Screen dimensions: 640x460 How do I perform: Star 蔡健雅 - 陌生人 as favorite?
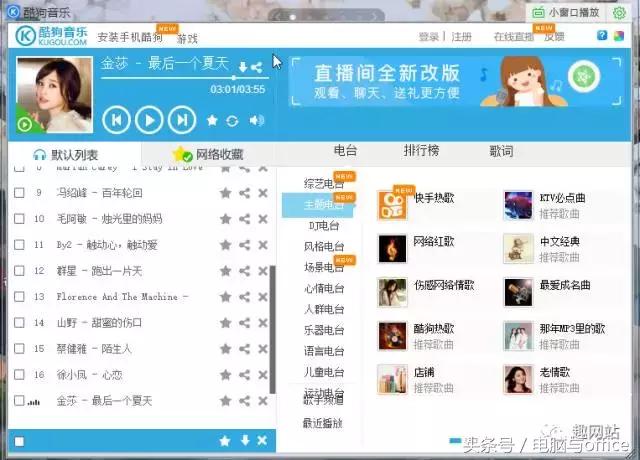(225, 349)
